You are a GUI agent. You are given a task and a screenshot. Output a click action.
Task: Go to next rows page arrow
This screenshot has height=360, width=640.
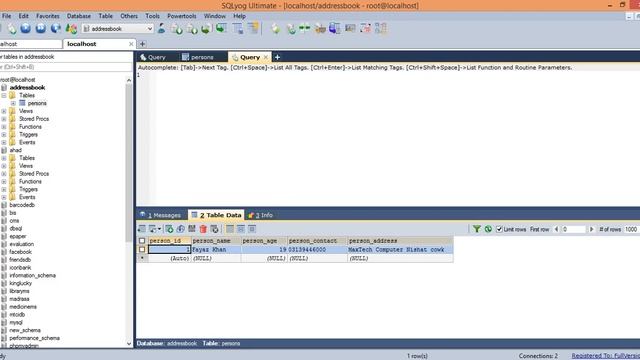[591, 229]
